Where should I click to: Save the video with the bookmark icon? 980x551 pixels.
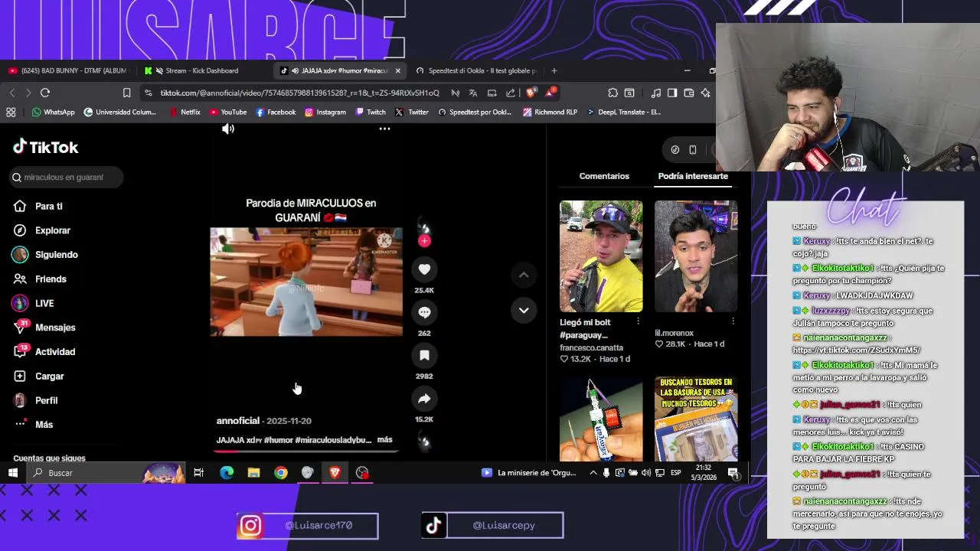click(x=424, y=355)
